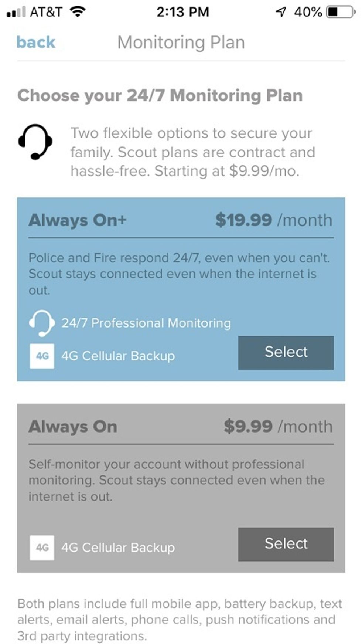Click the 24/7 Professional Monitoring headset icon
This screenshot has height=644, width=362.
click(42, 323)
